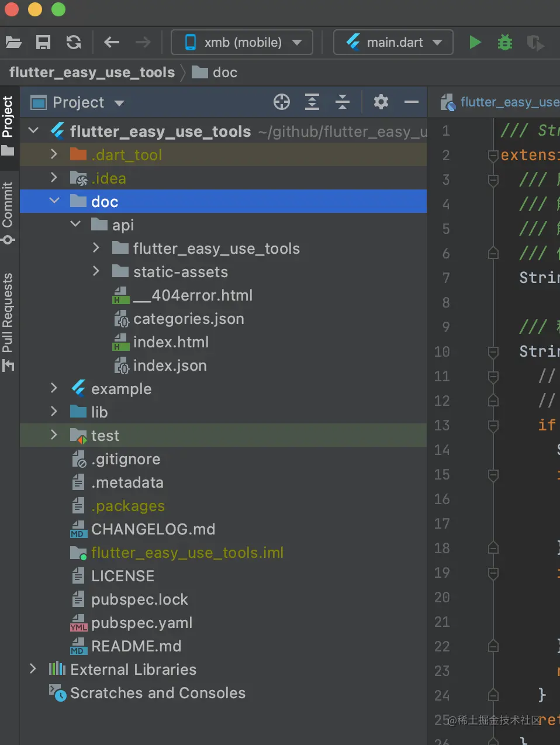This screenshot has height=745, width=560.
Task: Open the xmb (mobile) device selector dropdown
Action: (242, 42)
